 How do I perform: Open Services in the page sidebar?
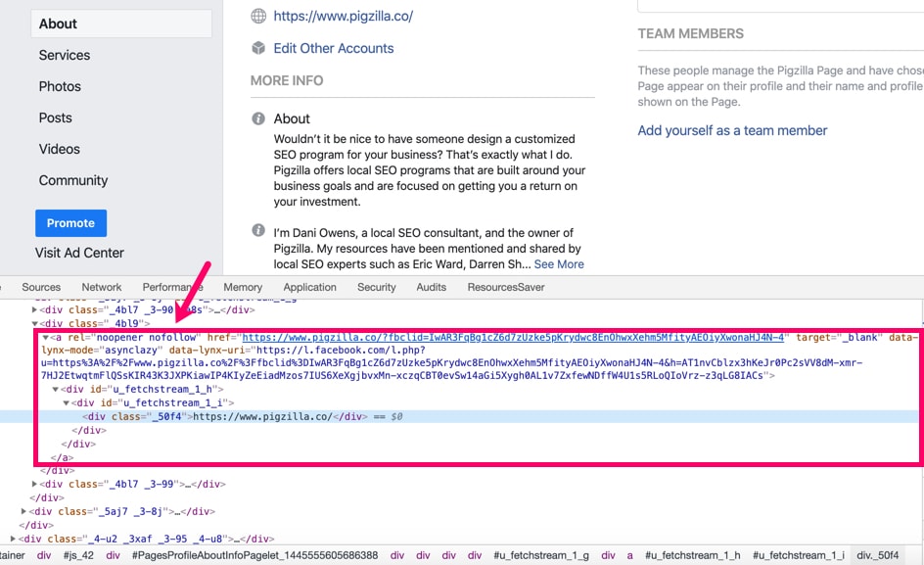(x=65, y=55)
